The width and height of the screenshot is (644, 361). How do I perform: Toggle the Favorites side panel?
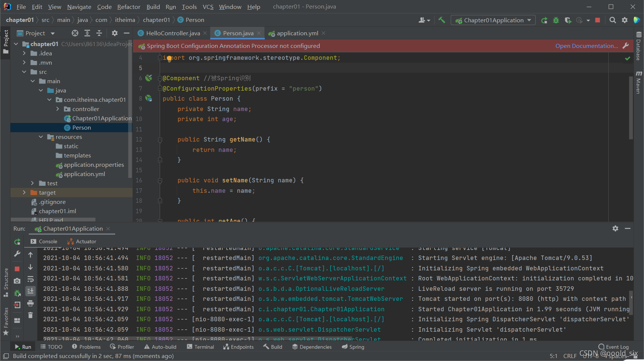click(6, 322)
